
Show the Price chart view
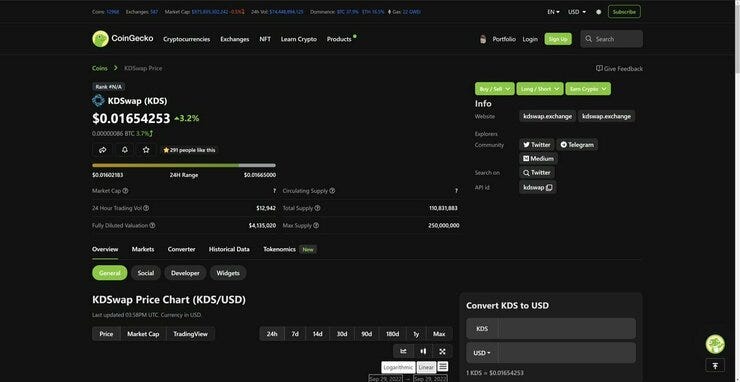106,334
